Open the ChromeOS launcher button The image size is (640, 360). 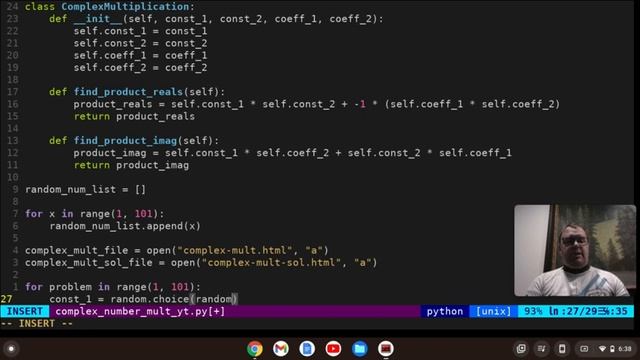[x=11, y=349]
